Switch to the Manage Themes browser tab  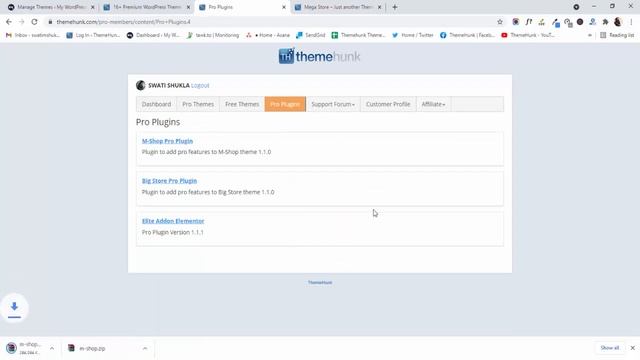click(51, 7)
